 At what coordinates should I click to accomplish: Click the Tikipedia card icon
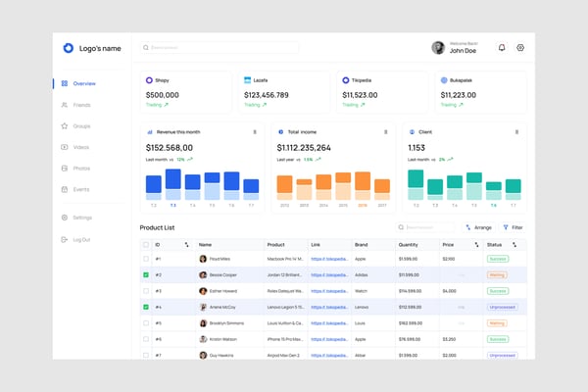tap(346, 80)
